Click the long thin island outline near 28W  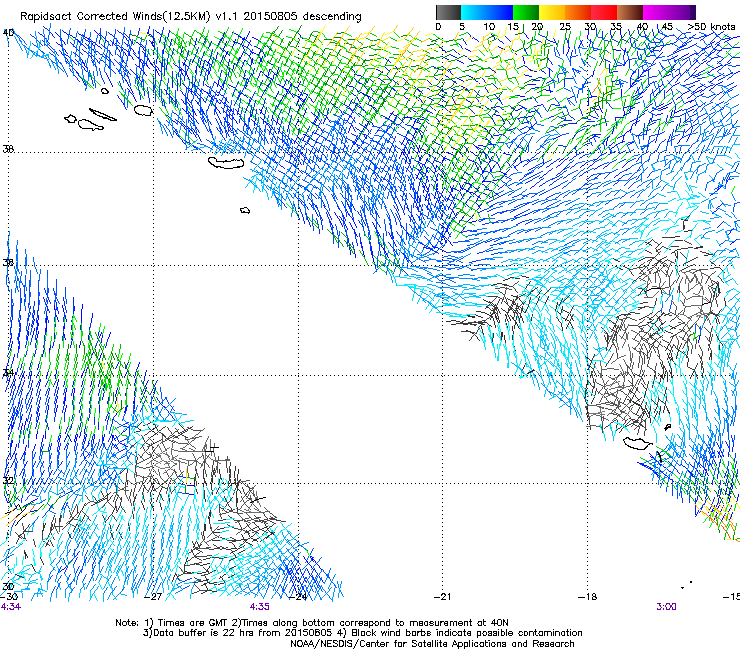103,115
